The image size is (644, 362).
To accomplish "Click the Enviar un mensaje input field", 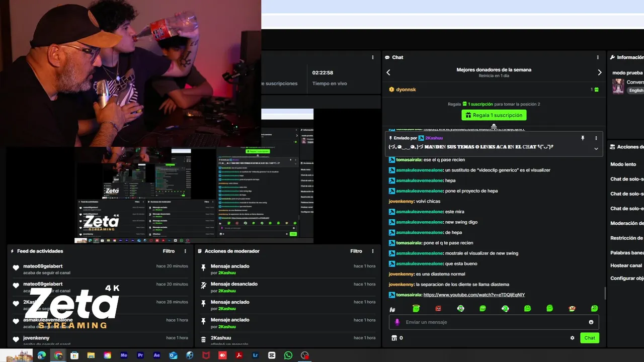I will (494, 322).
